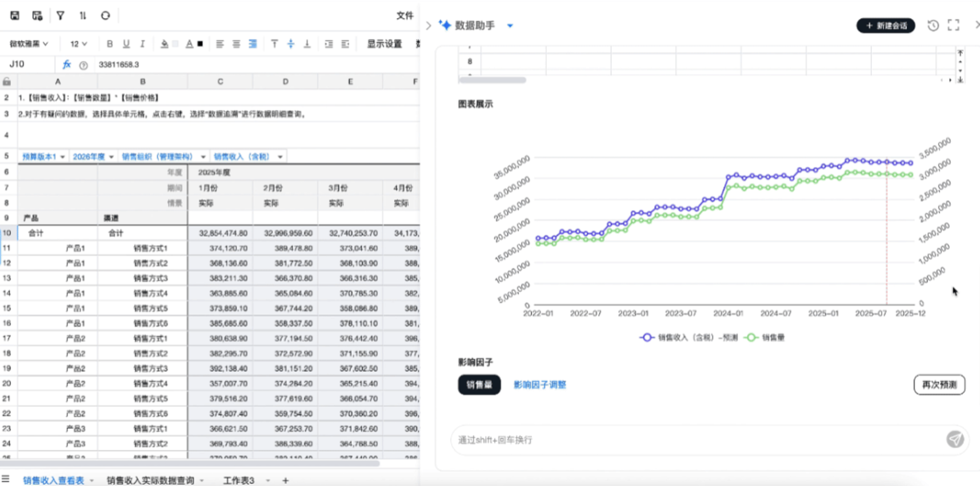Open the font size 12 dropdown
The width and height of the screenshot is (980, 486).
(x=79, y=44)
